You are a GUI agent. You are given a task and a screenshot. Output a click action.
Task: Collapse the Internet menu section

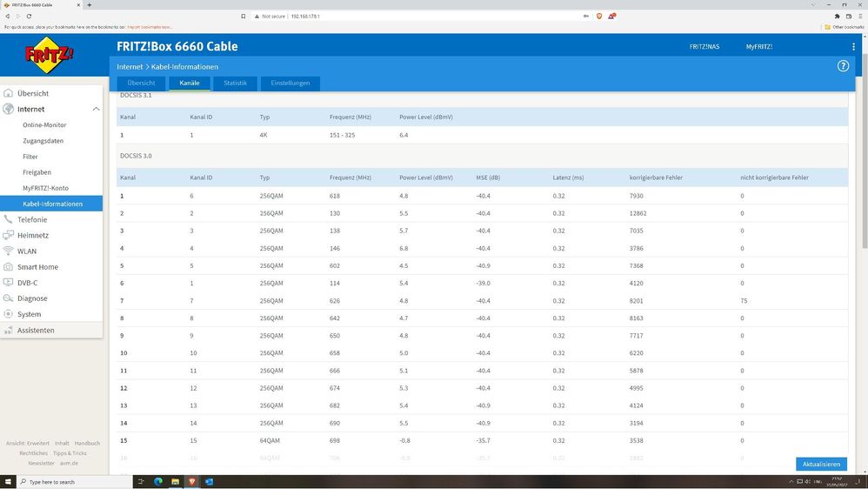[x=96, y=110]
